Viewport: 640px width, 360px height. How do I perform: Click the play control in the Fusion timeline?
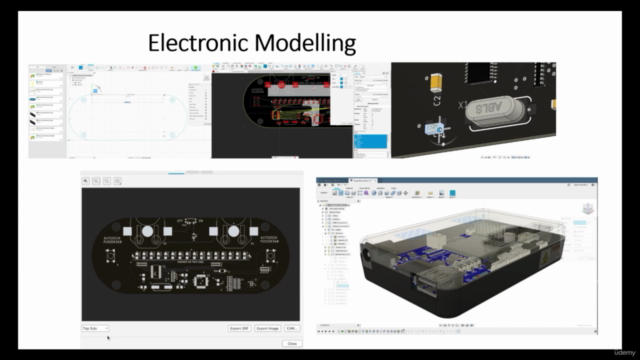tap(327, 331)
